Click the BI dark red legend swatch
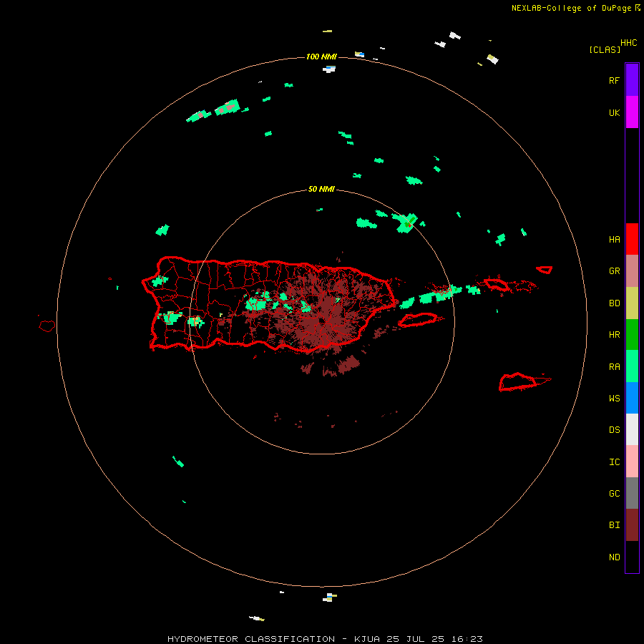 632,525
